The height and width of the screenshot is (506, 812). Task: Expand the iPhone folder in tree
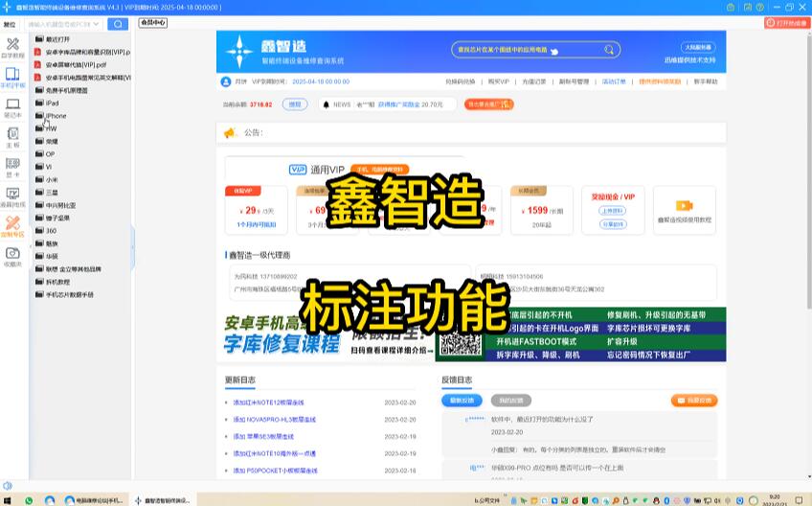point(56,116)
